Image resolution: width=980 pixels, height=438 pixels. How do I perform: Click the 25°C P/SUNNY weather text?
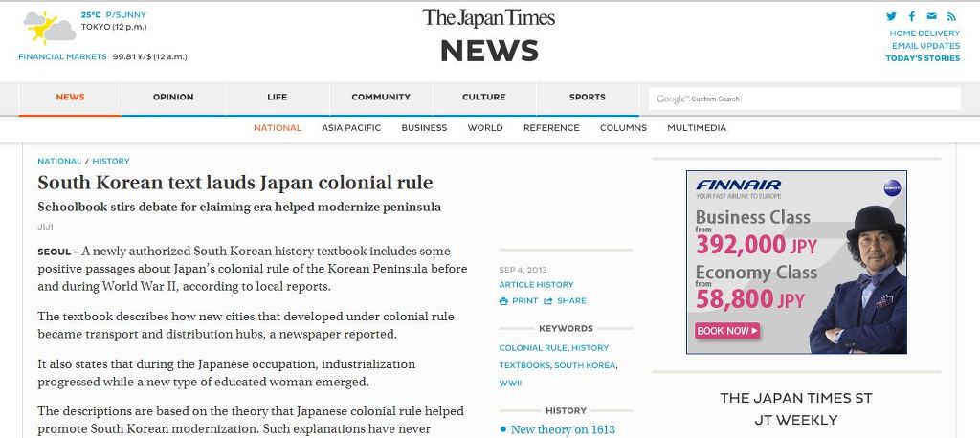tap(113, 15)
